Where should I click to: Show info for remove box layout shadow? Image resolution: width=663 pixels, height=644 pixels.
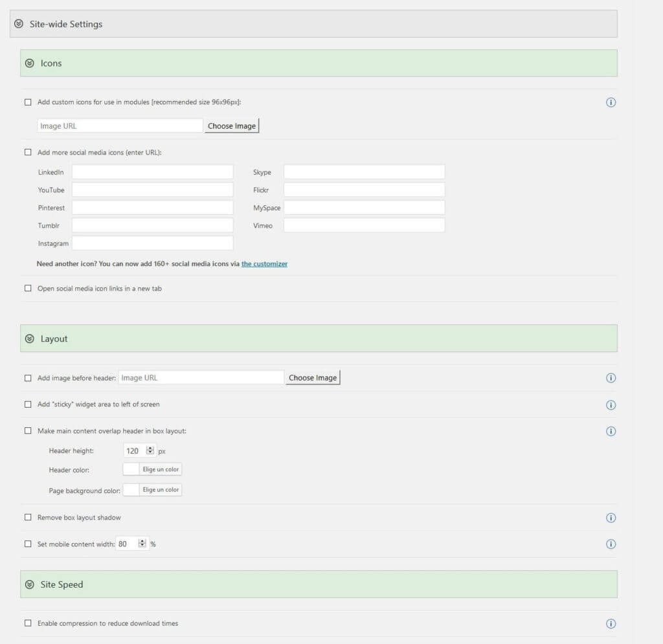[x=611, y=518]
